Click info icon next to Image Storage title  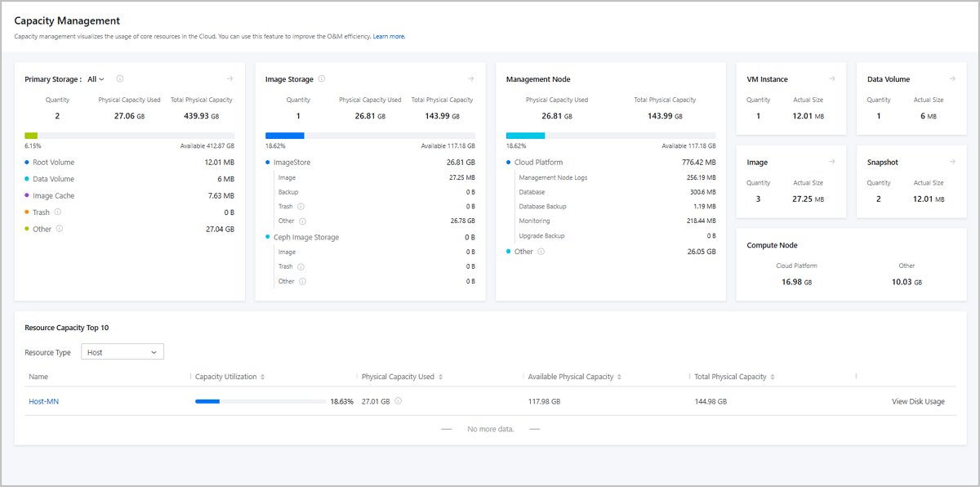tap(322, 79)
